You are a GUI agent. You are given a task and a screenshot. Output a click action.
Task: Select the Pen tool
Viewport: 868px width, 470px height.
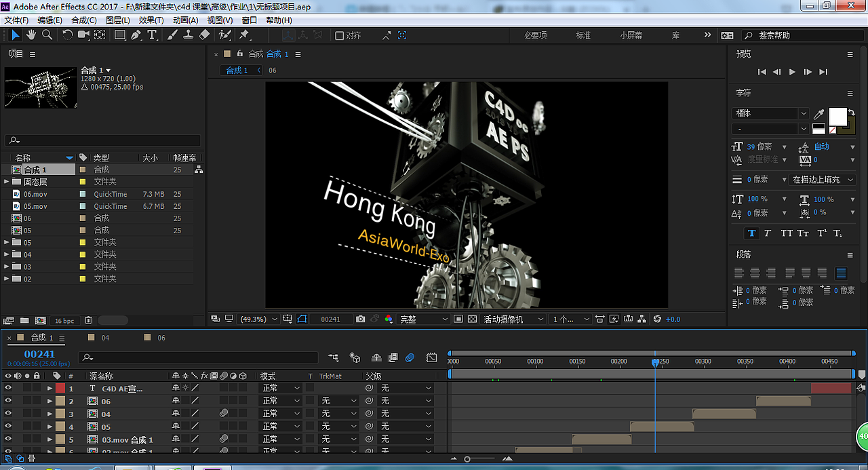[136, 35]
